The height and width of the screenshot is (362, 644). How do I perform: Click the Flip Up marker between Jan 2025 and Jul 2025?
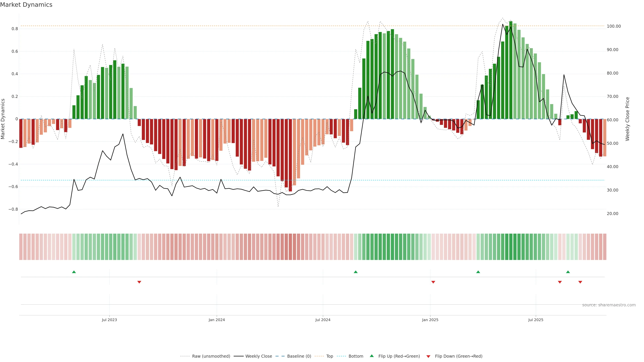478,272
